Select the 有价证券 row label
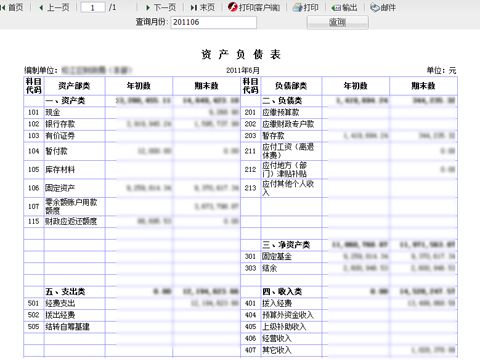 coord(60,136)
